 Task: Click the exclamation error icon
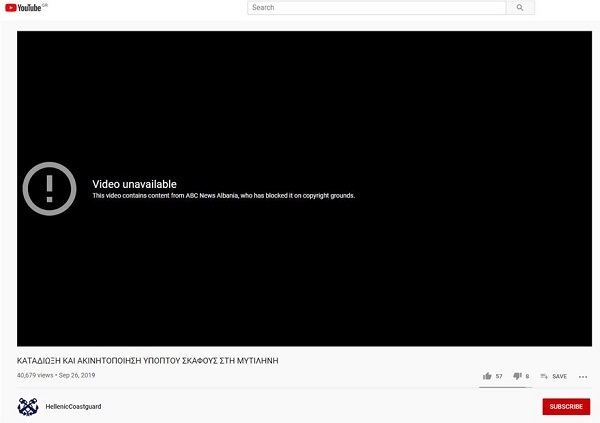(47, 188)
